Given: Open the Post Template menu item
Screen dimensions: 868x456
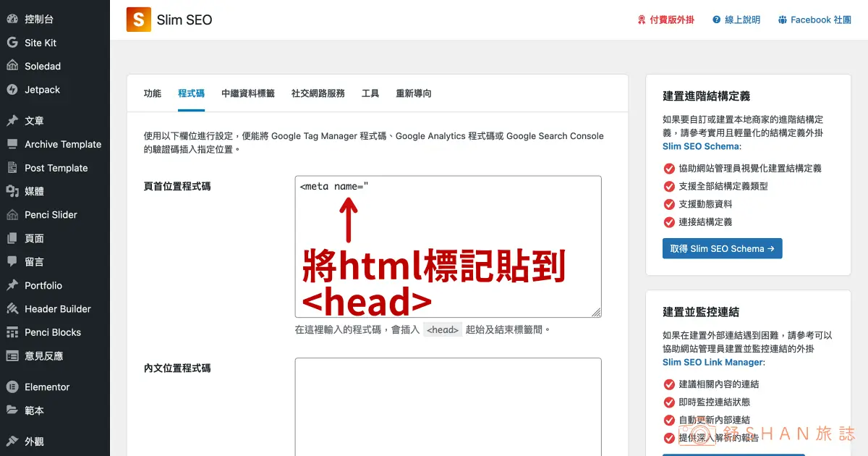Looking at the screenshot, I should coord(55,168).
